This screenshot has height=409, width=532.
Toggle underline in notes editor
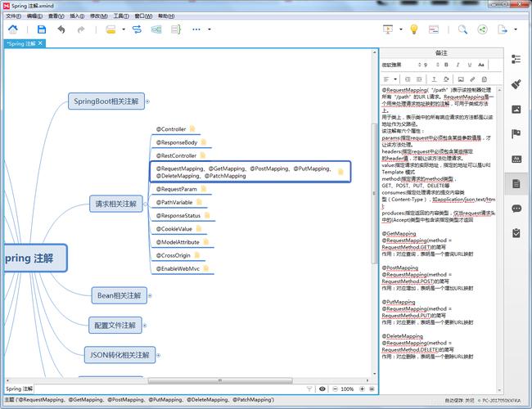pyautogui.click(x=470, y=65)
